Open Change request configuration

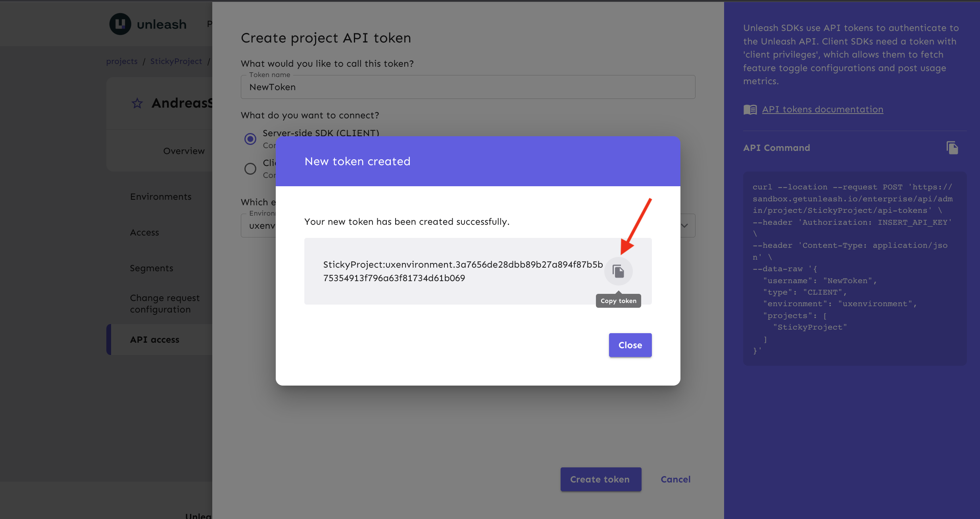pyautogui.click(x=165, y=303)
